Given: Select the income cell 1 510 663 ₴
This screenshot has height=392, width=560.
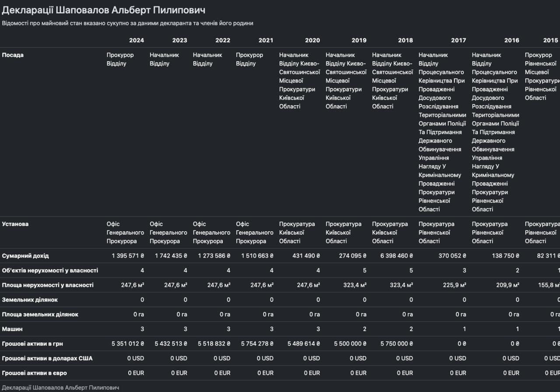Looking at the screenshot, I should (257, 256).
